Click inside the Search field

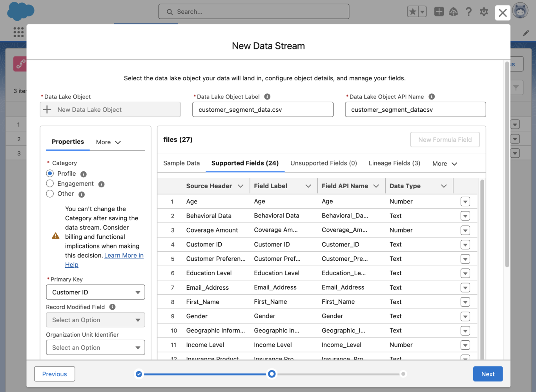pos(253,11)
